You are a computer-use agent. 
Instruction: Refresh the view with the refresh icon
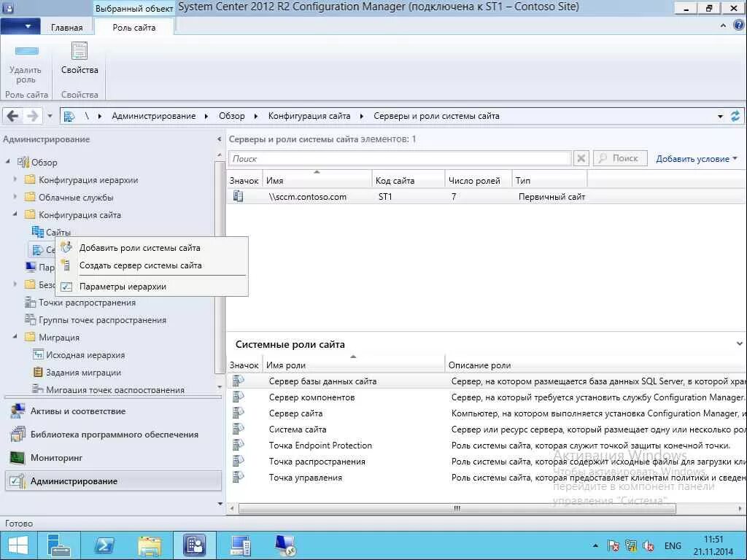click(735, 116)
